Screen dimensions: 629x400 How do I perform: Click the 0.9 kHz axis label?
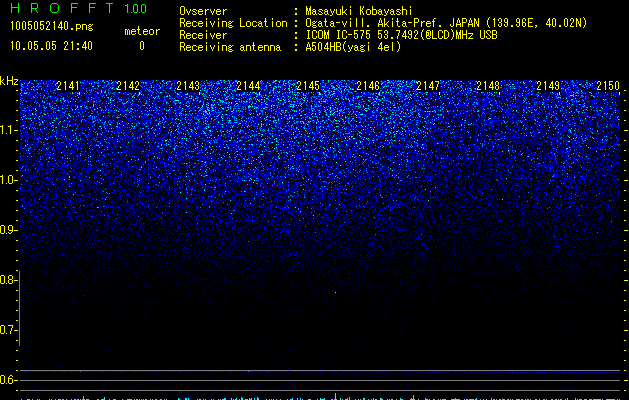[8, 230]
